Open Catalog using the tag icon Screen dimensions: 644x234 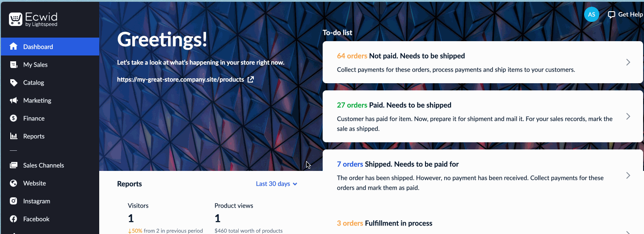pyautogui.click(x=13, y=82)
